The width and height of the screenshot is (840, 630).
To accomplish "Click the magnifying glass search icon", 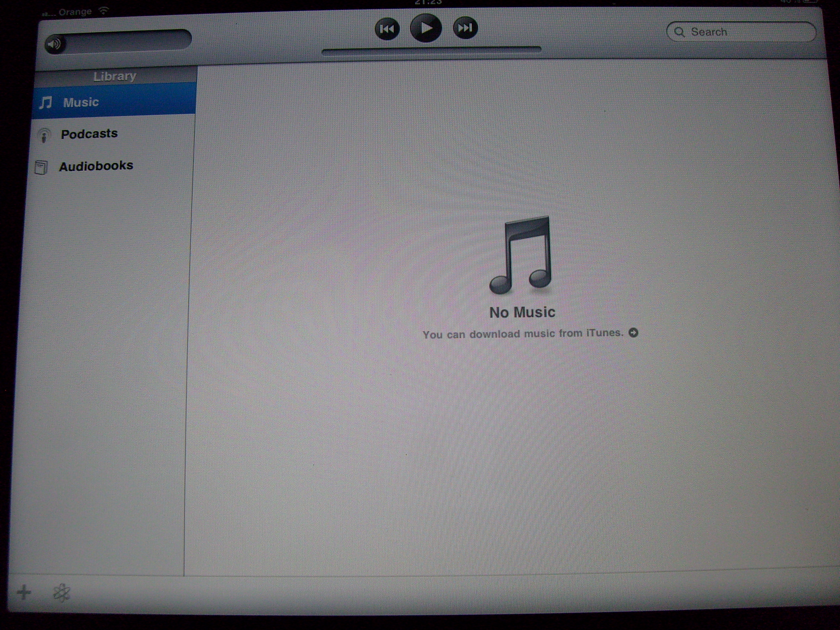I will point(680,32).
